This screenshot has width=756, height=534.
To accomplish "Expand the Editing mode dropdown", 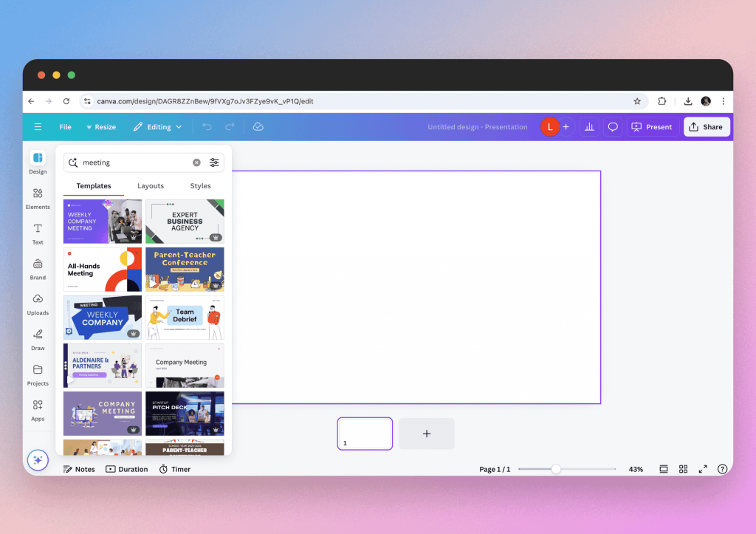I will (x=158, y=127).
